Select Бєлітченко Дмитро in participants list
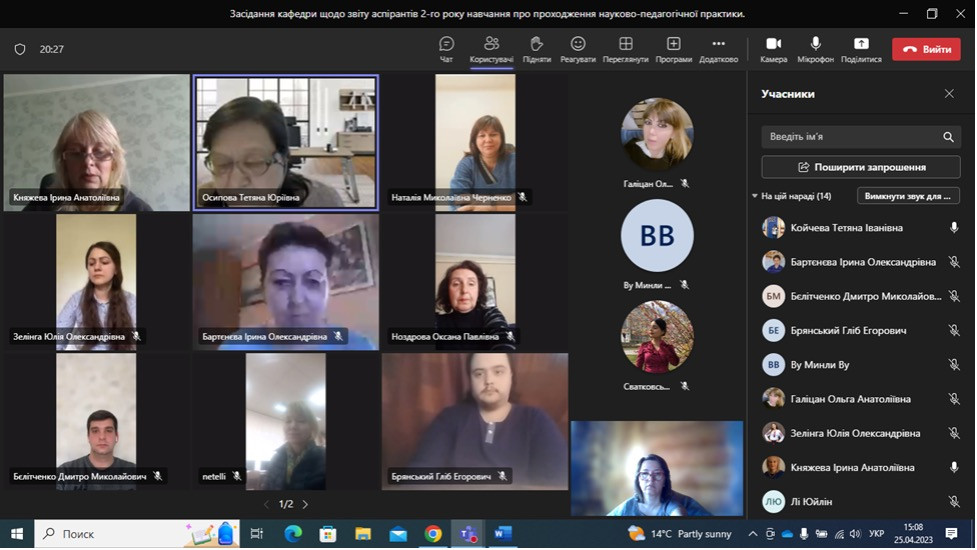977x550 pixels. [x=860, y=296]
